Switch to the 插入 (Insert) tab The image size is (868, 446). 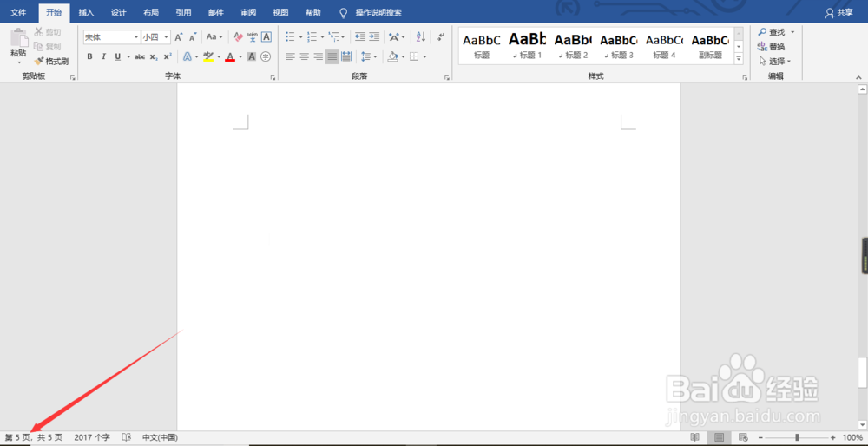coord(86,12)
